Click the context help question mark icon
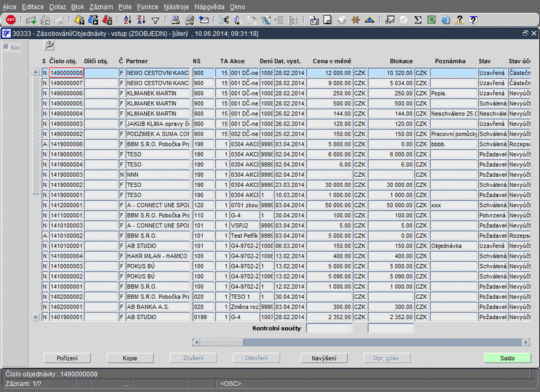The width and height of the screenshot is (540, 392). click(474, 20)
